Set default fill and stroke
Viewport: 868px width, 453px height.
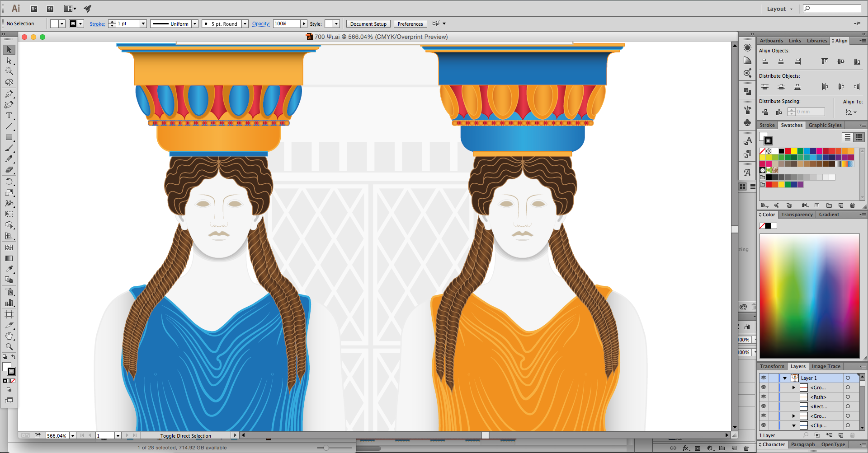tap(5, 357)
